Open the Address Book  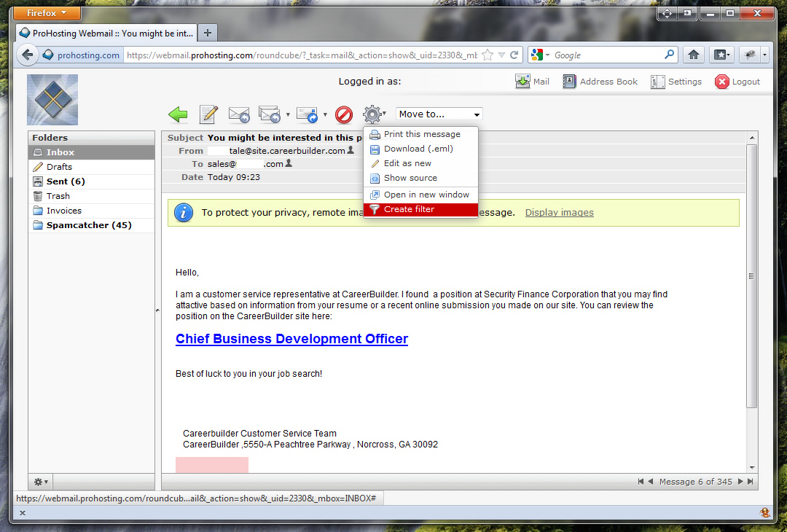point(600,82)
